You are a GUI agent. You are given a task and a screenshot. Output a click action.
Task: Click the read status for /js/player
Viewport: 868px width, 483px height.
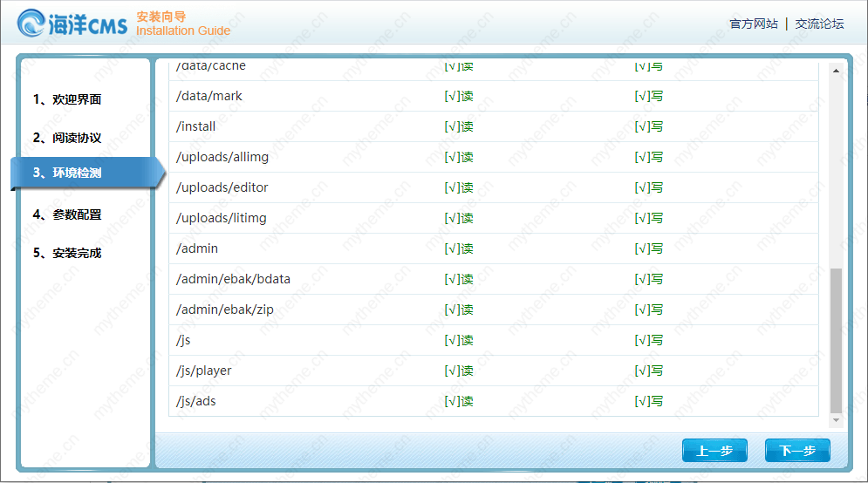[x=459, y=371]
